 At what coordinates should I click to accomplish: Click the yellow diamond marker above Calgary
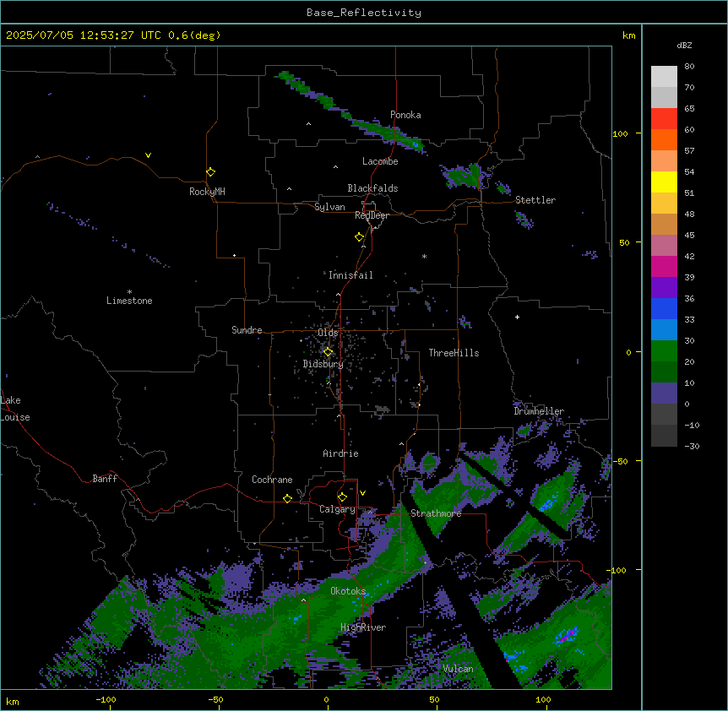(342, 497)
